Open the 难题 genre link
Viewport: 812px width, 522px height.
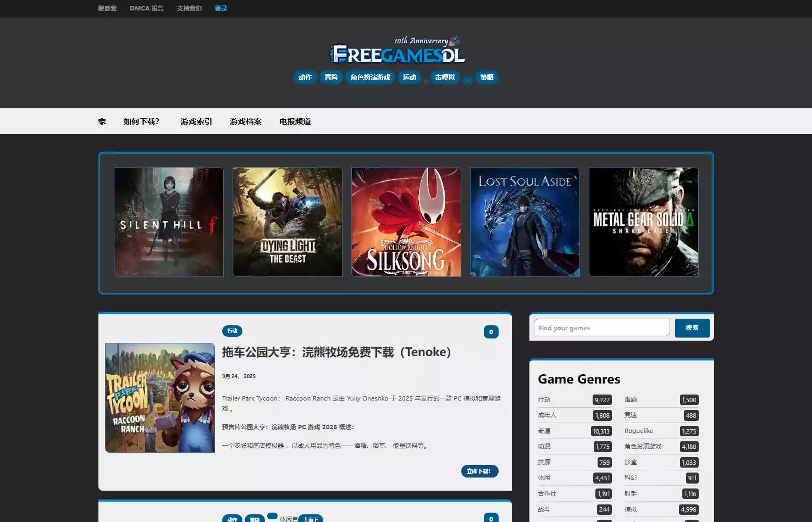tap(631, 400)
